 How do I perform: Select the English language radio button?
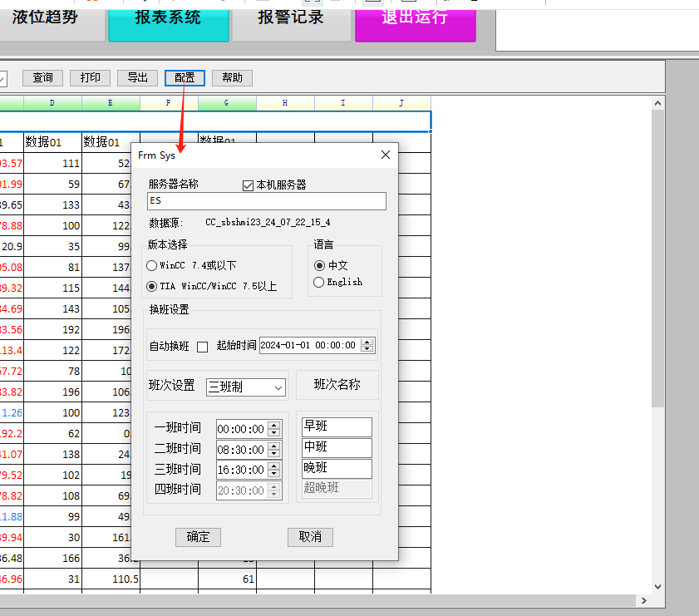[x=318, y=283]
